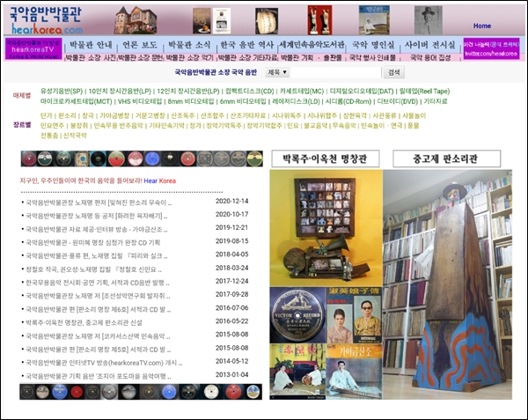Open the 2020-12-14 노재명 편저 news item
This screenshot has width=528, height=420.
[x=99, y=203]
